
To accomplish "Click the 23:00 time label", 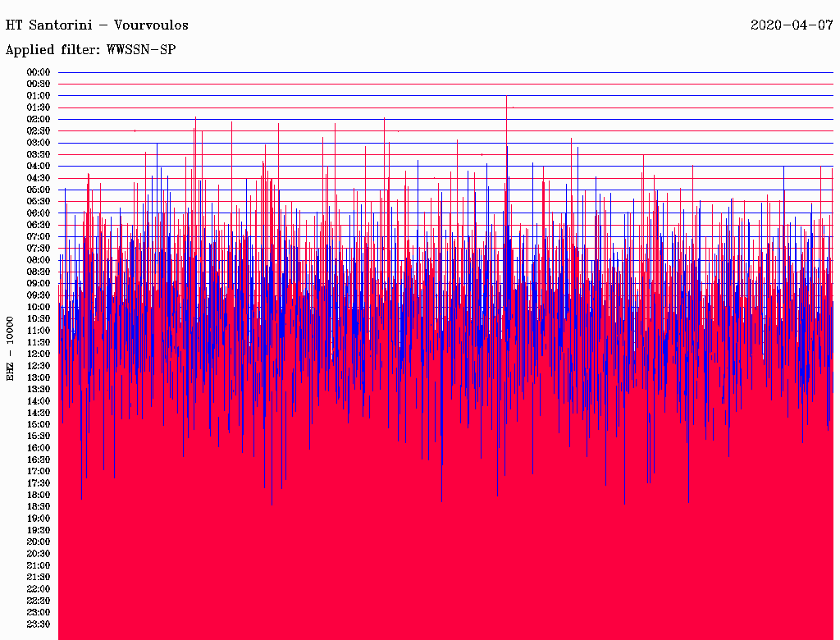I will click(x=39, y=613).
